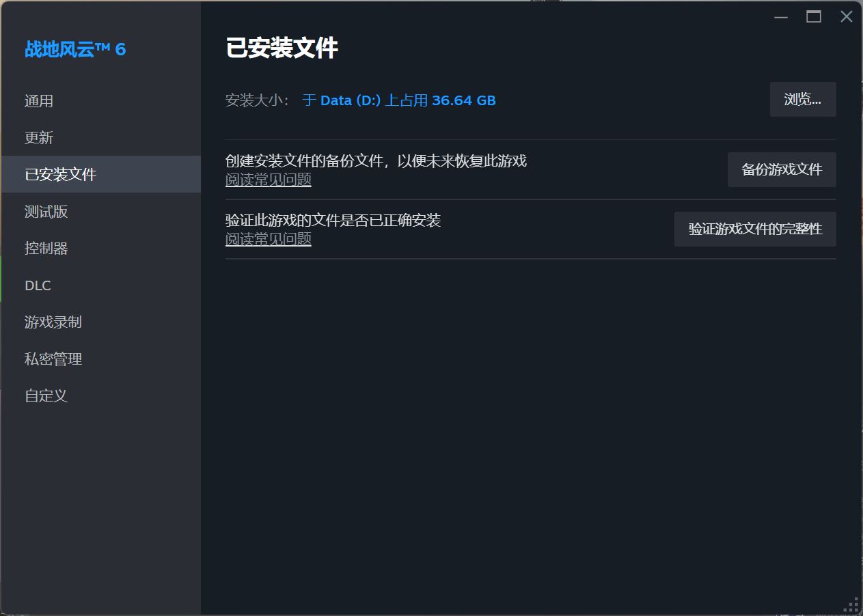Click the resize grip in window corner

pyautogui.click(x=851, y=604)
